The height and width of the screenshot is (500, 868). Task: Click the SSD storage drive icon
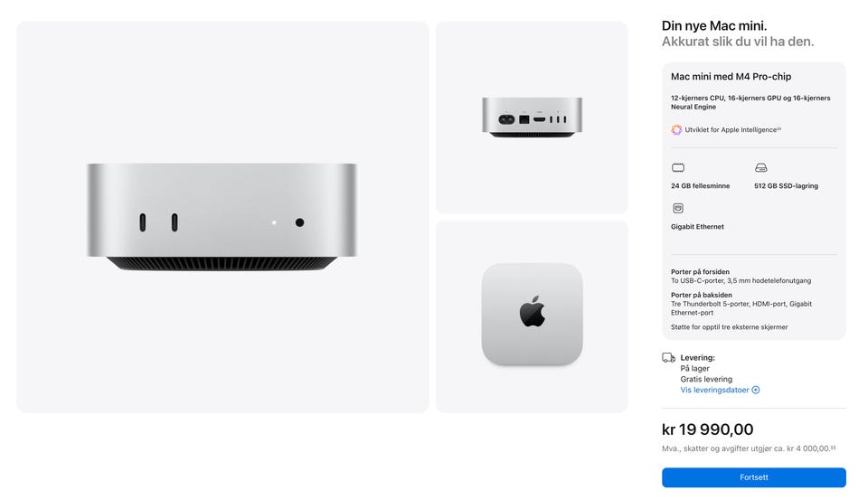pos(761,168)
